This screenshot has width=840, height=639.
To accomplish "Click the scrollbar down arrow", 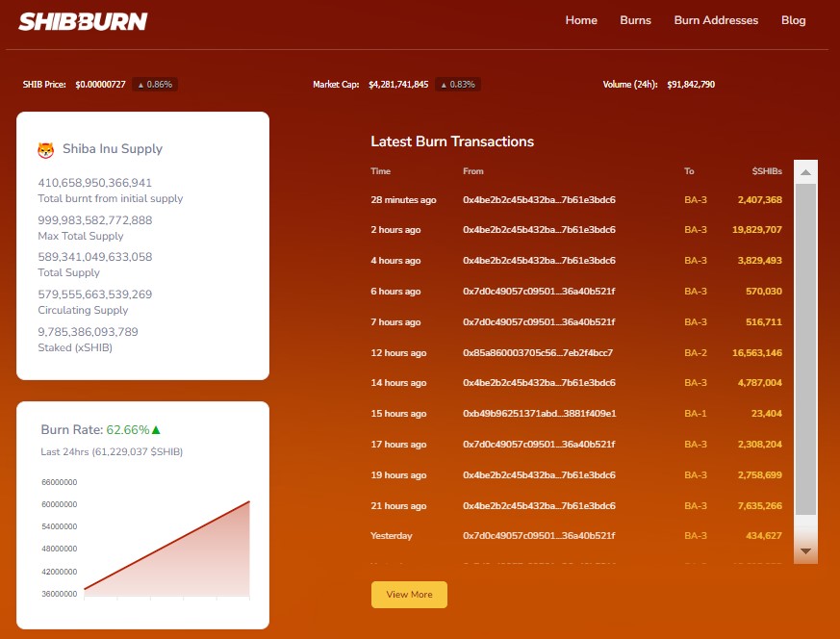I will (x=805, y=550).
